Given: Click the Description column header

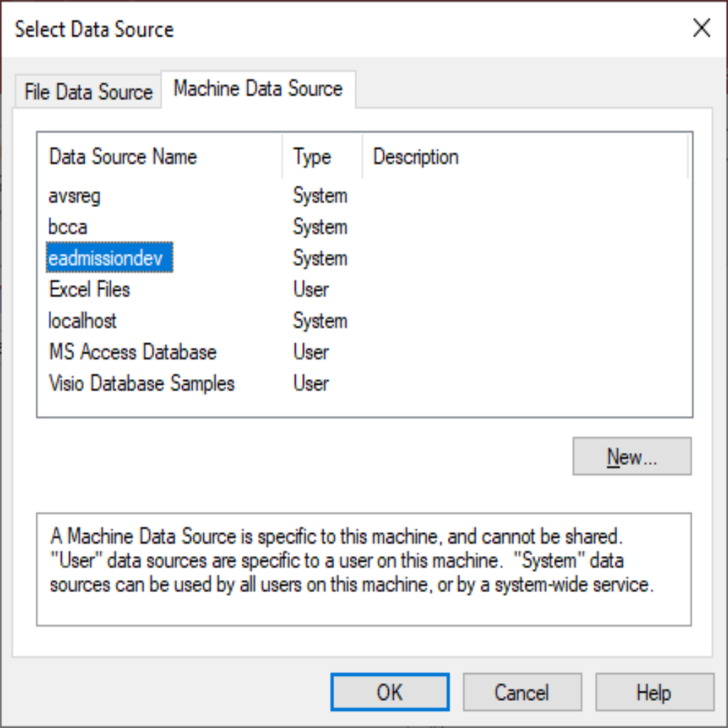Looking at the screenshot, I should pos(416,157).
